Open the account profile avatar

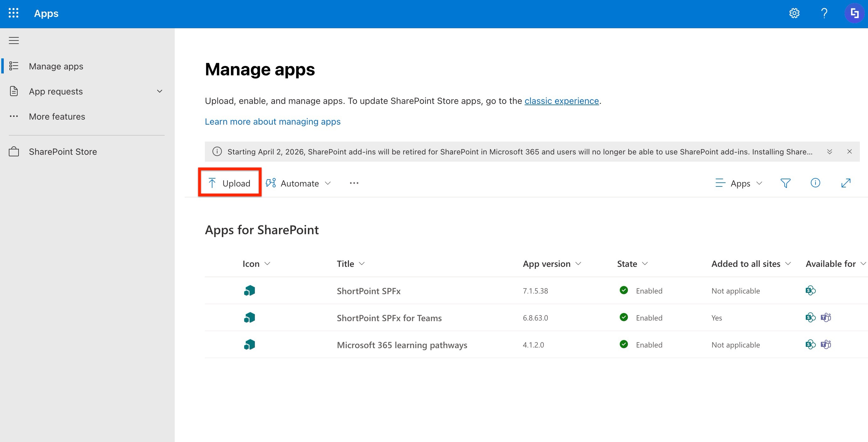pyautogui.click(x=854, y=13)
